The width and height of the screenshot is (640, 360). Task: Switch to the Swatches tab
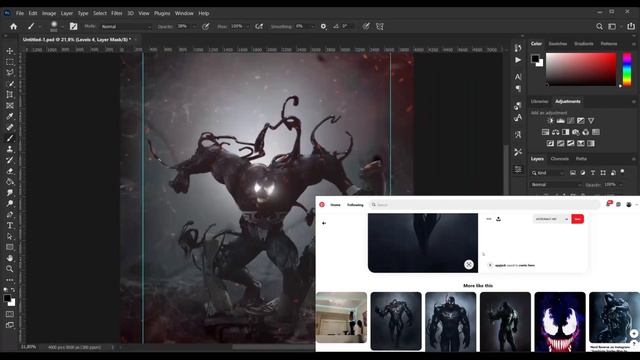pyautogui.click(x=558, y=44)
